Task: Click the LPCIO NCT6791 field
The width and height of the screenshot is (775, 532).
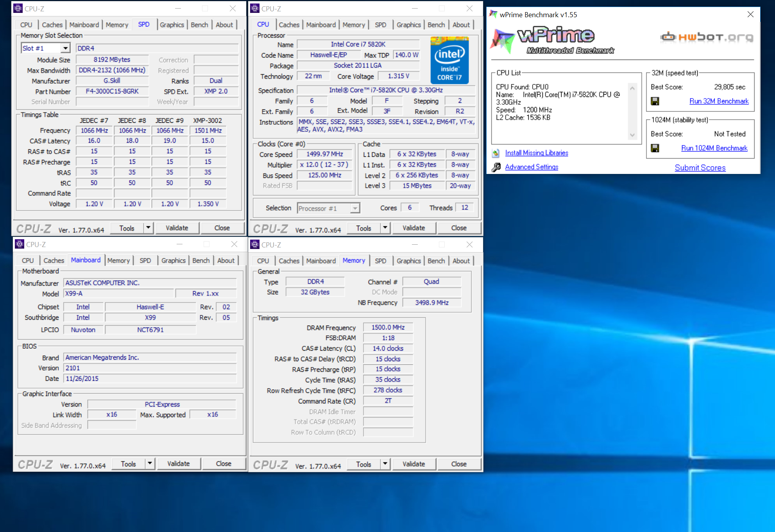Action: [150, 330]
